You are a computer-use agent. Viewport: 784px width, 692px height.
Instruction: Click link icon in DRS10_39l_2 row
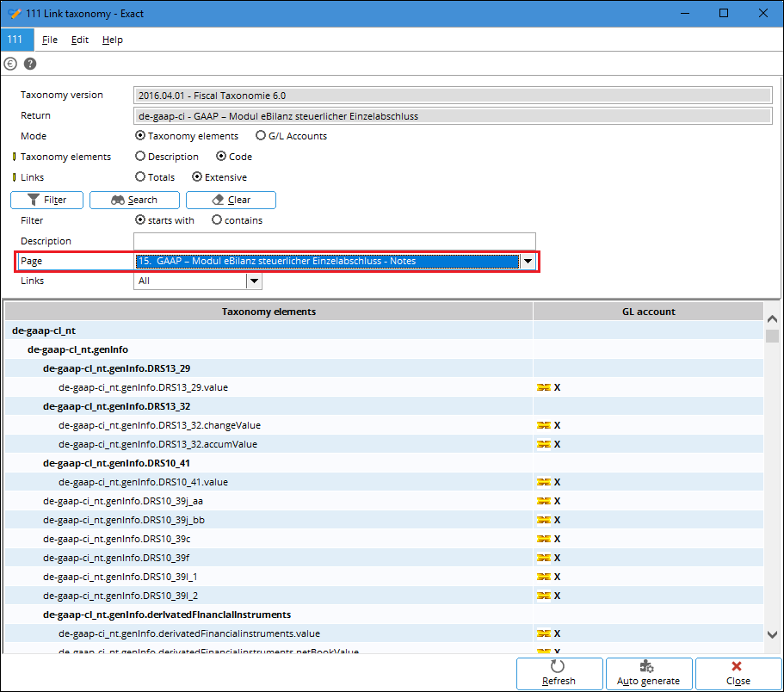pyautogui.click(x=544, y=596)
